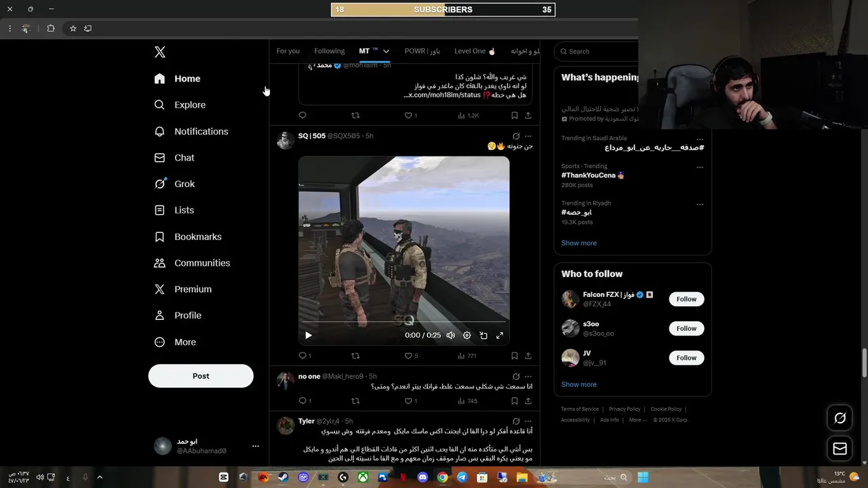The width and height of the screenshot is (868, 488).
Task: Switch to the For you tab
Action: point(288,51)
